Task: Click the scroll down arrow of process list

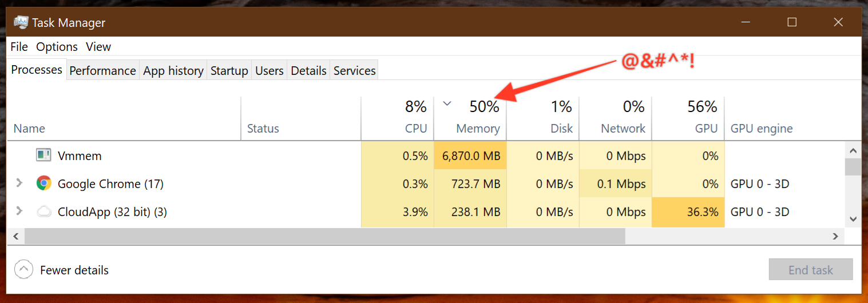Action: click(853, 219)
